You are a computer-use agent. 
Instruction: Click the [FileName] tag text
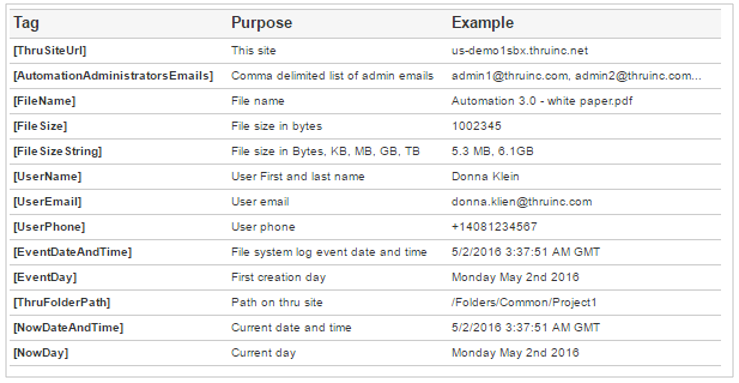44,101
